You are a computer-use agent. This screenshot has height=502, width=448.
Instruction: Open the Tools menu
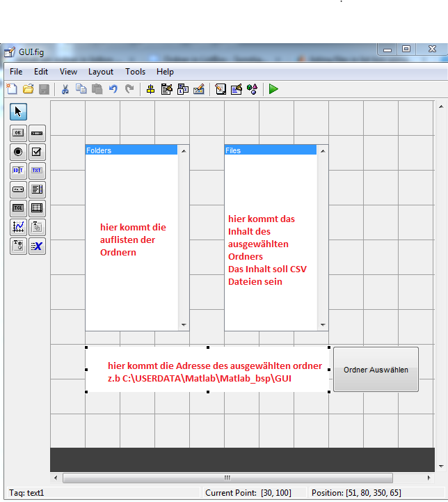click(x=135, y=72)
